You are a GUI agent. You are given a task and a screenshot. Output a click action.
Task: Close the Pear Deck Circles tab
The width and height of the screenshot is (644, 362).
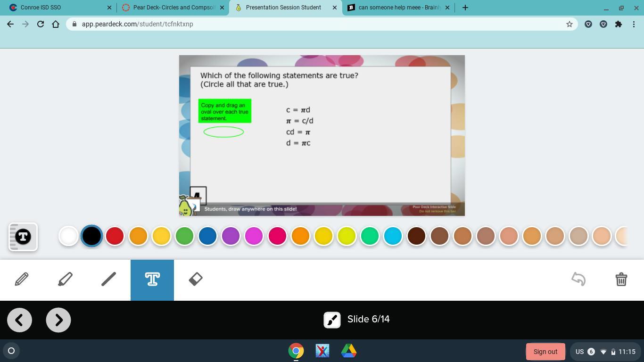(222, 8)
